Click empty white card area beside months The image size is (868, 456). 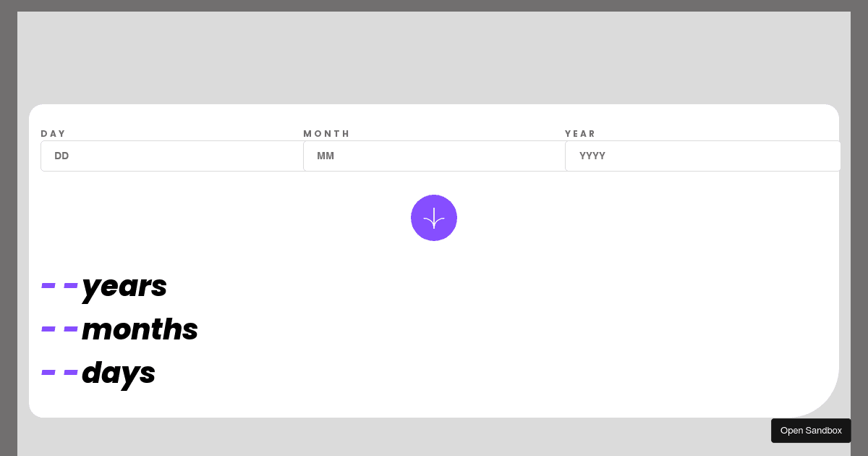[x=506, y=329]
